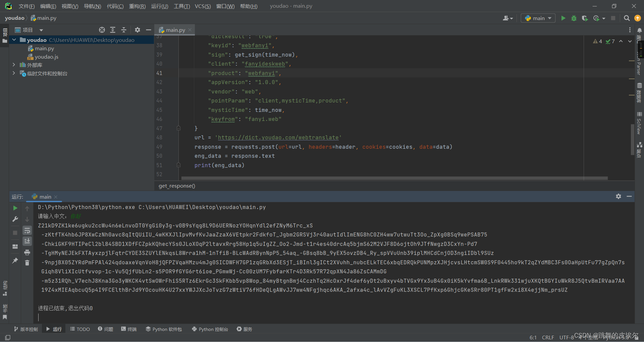Print the console output
Viewport: 644px width, 342px height.
pyautogui.click(x=27, y=252)
